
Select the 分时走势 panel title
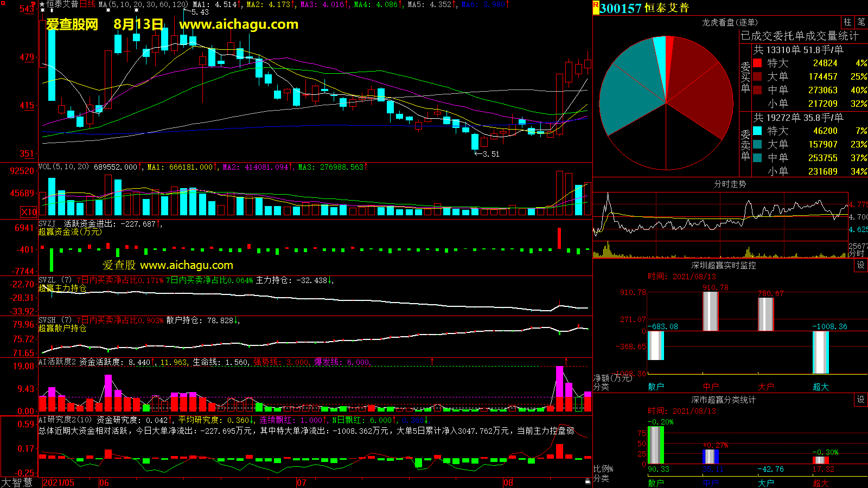pos(730,184)
